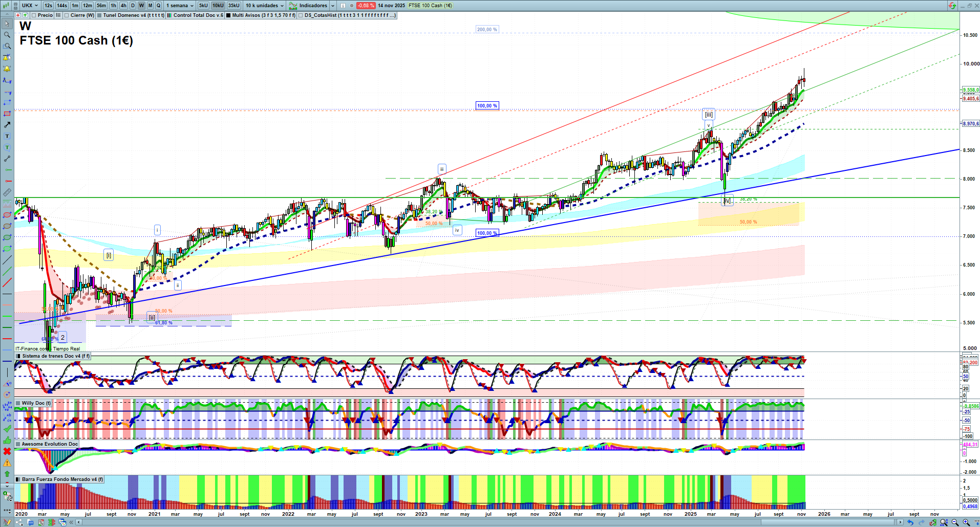Open the 10 k unidades dropdown

click(264, 6)
